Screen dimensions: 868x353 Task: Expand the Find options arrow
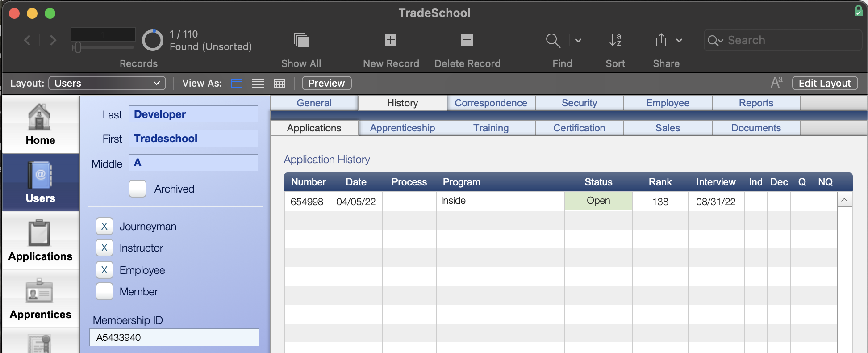[578, 40]
